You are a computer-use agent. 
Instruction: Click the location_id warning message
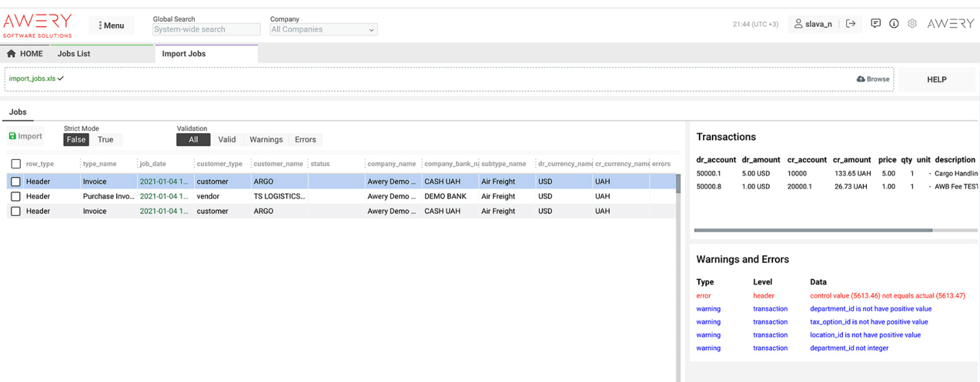(x=865, y=335)
